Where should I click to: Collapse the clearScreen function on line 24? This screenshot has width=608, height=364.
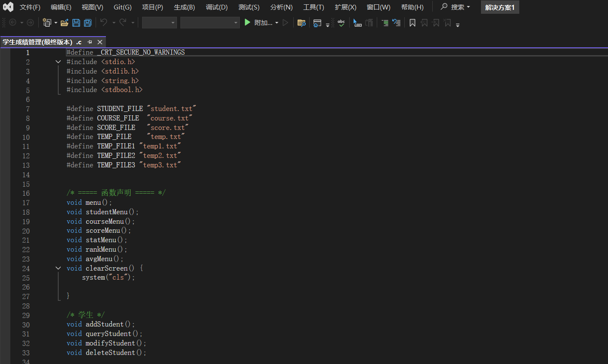(58, 268)
